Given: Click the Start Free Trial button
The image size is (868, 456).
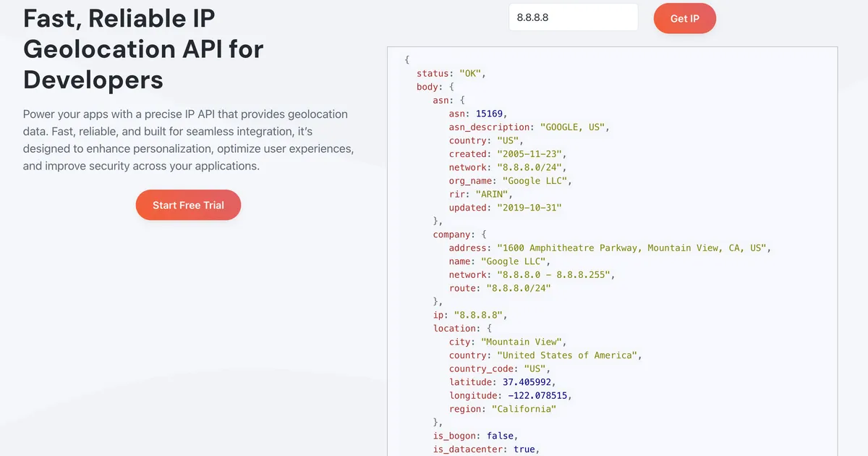Looking at the screenshot, I should 188,205.
